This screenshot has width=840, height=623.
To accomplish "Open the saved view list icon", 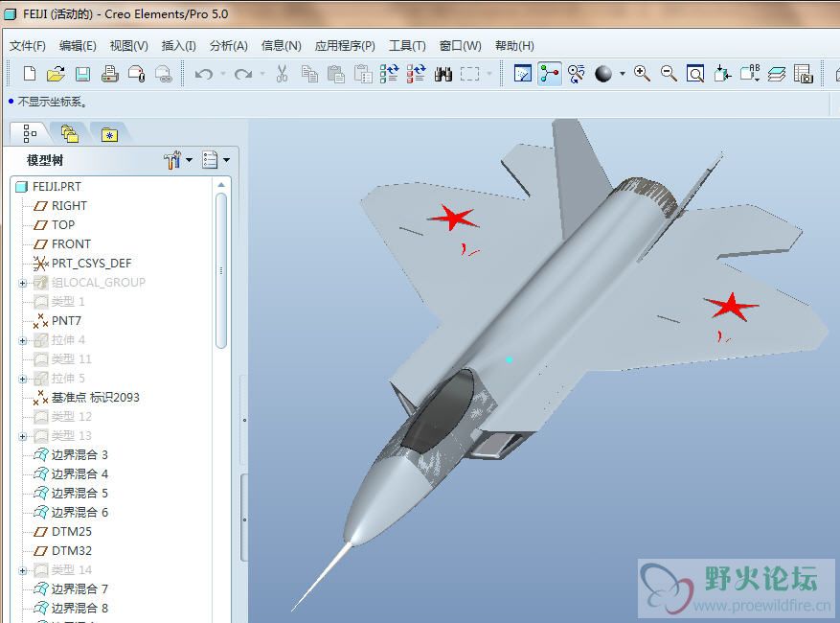I will click(x=750, y=74).
